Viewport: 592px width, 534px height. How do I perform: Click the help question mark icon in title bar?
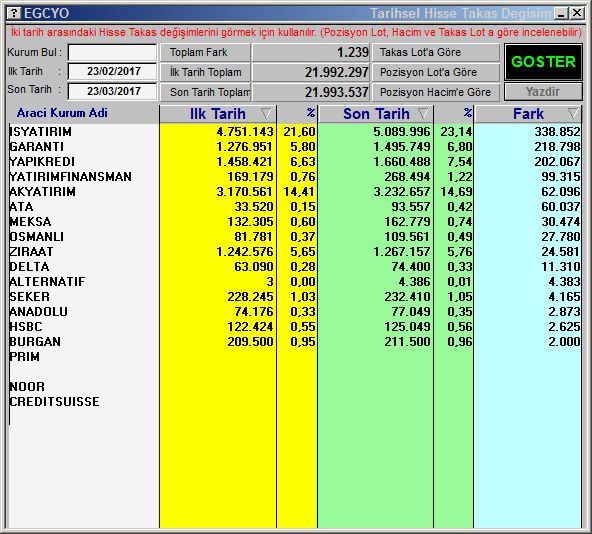[14, 13]
